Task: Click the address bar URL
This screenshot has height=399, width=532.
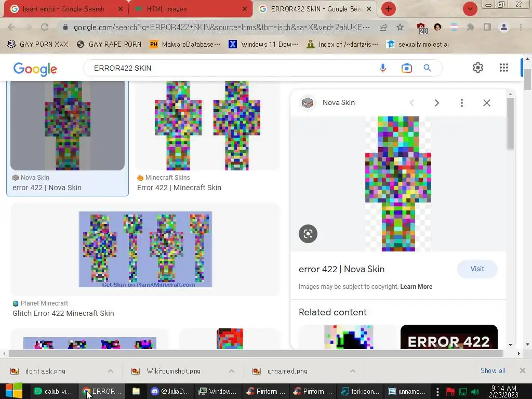Action: pyautogui.click(x=221, y=27)
